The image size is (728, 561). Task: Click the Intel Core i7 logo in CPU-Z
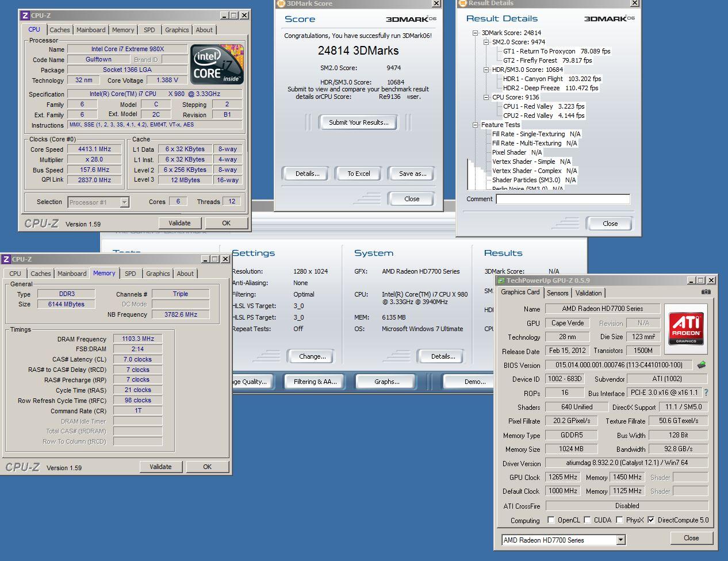(217, 64)
